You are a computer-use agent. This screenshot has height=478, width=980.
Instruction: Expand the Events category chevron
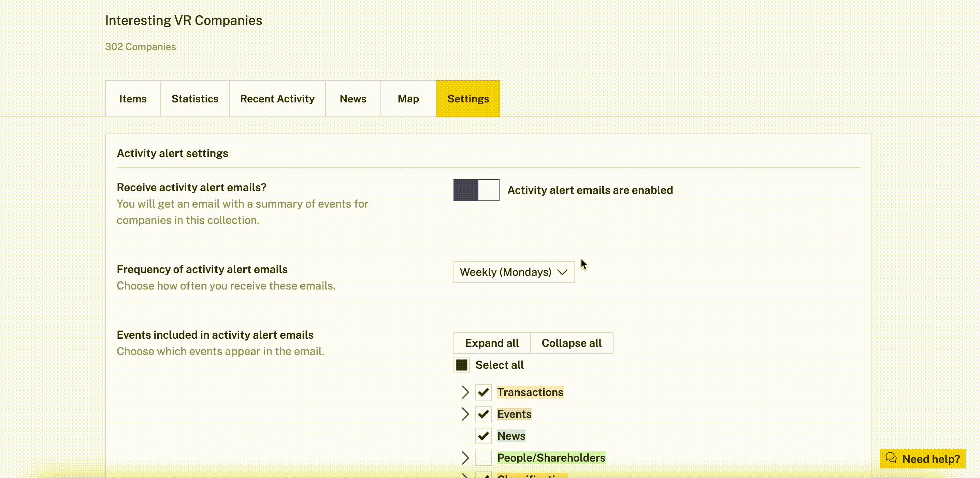point(465,414)
